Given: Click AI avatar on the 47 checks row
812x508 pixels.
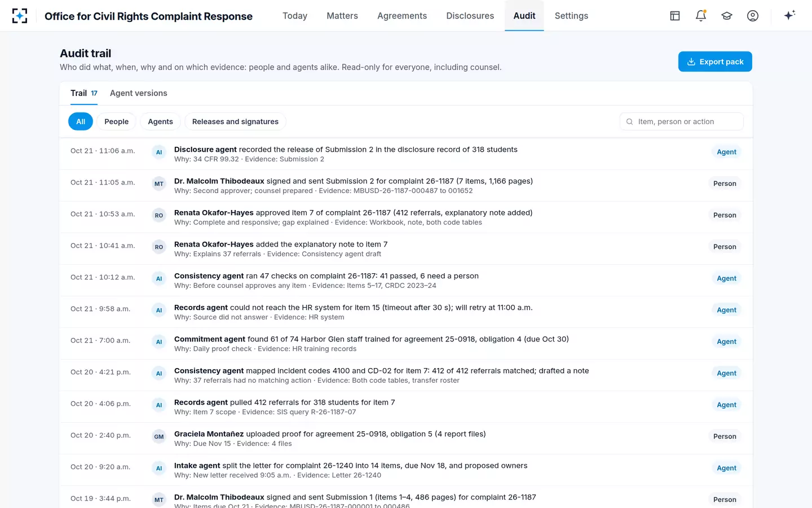Looking at the screenshot, I should pyautogui.click(x=159, y=278).
